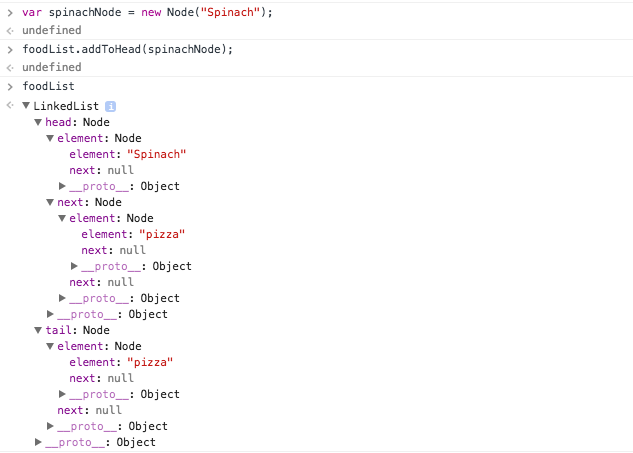Click the "pizza" value under tail node
This screenshot has width=633, height=453.
150,362
